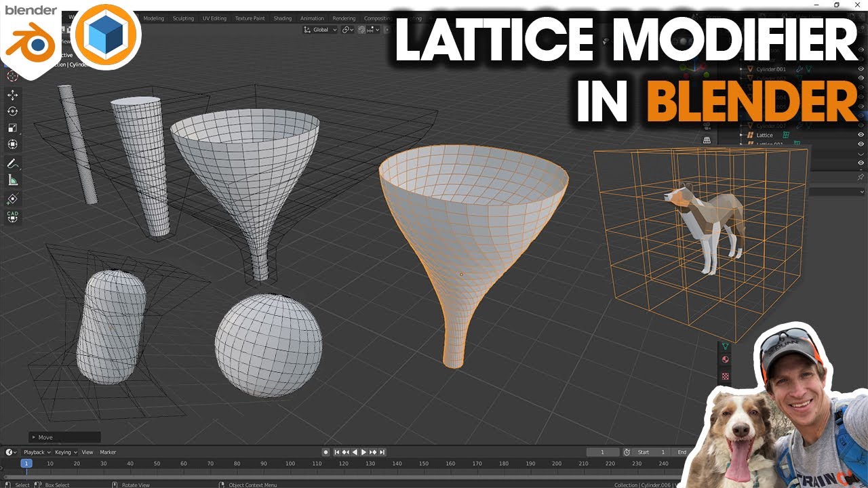868x488 pixels.
Task: Select the Measure tool
Action: tap(12, 180)
